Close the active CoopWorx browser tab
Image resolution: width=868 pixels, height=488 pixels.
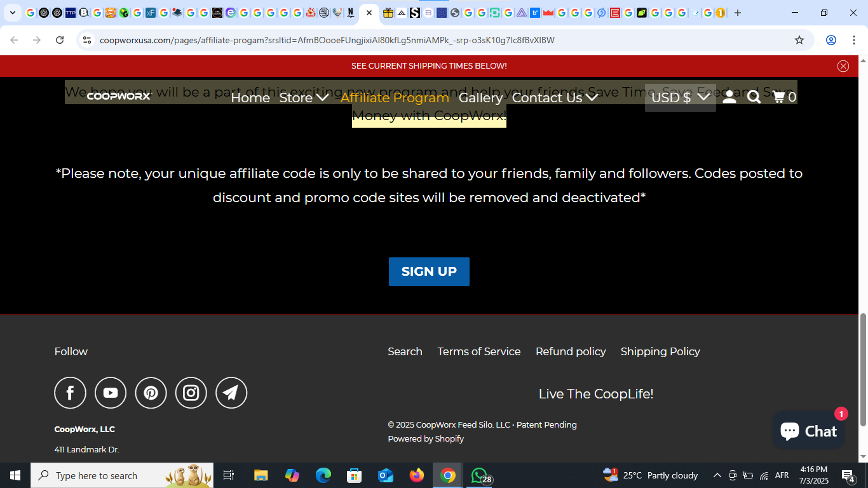pos(369,13)
